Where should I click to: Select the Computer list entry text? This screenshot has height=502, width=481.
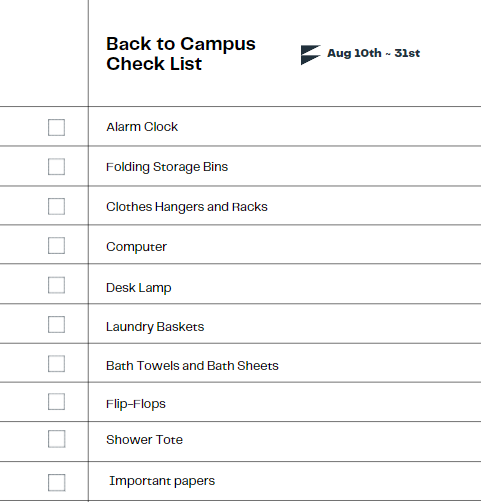(136, 247)
